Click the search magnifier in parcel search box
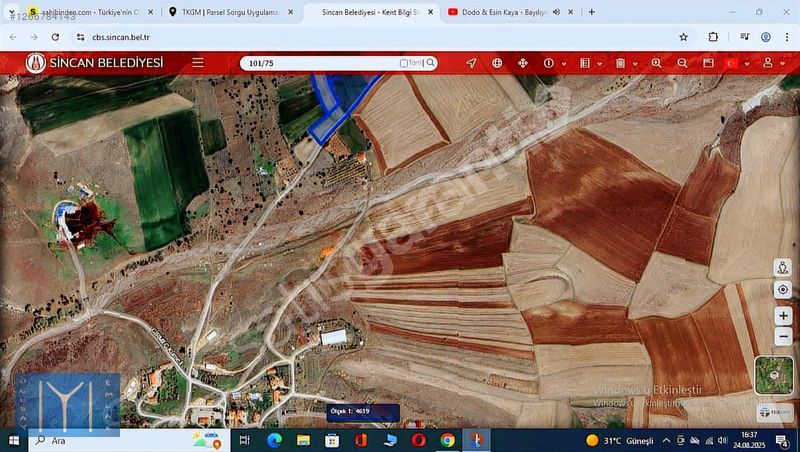Viewport: 800px width, 452px height. click(x=431, y=63)
